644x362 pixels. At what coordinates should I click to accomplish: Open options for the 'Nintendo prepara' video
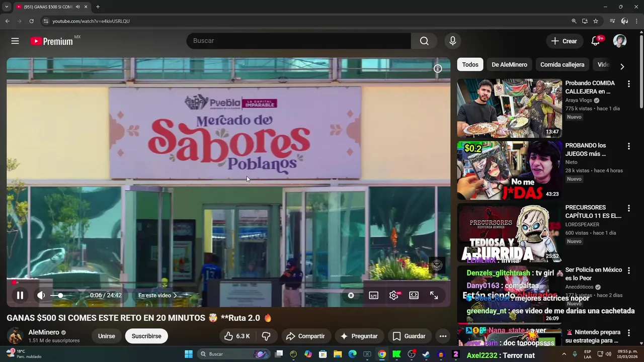628,333
